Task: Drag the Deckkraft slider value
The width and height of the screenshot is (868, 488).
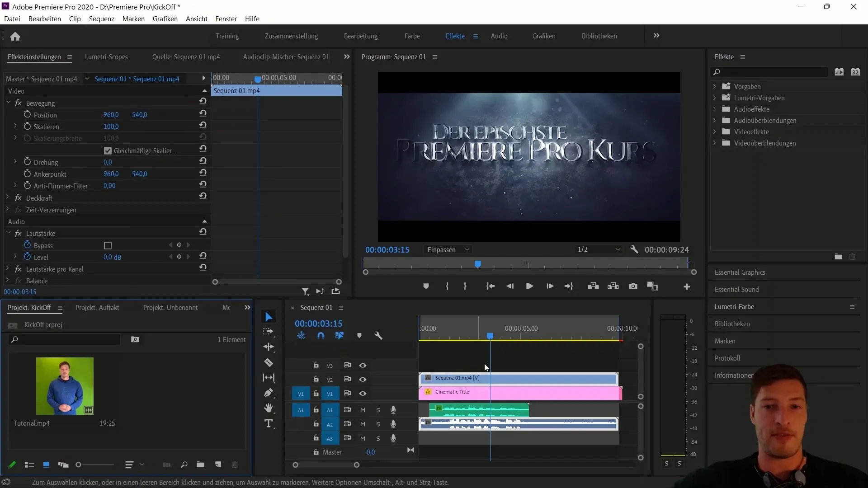Action: click(x=39, y=198)
